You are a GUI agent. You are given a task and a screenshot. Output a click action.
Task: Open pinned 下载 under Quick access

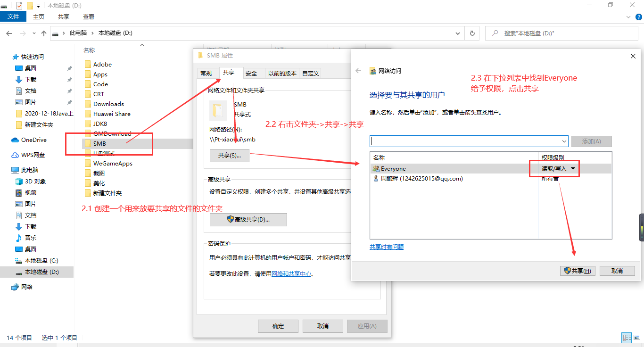point(31,79)
